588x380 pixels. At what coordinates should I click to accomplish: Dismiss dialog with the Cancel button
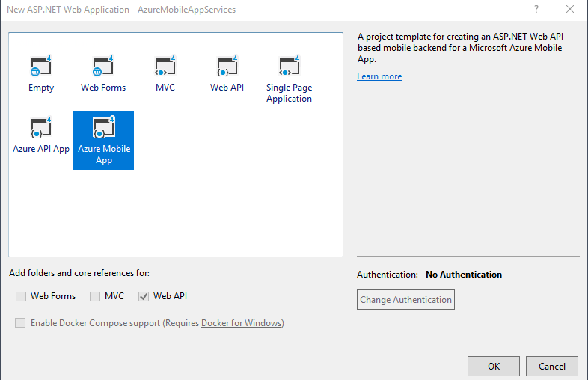click(552, 366)
